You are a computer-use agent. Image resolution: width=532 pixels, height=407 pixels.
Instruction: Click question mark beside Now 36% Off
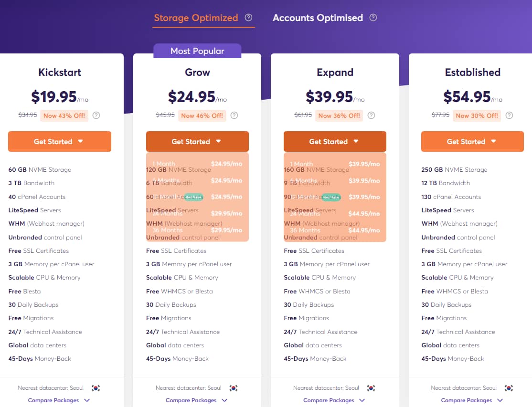click(x=372, y=115)
